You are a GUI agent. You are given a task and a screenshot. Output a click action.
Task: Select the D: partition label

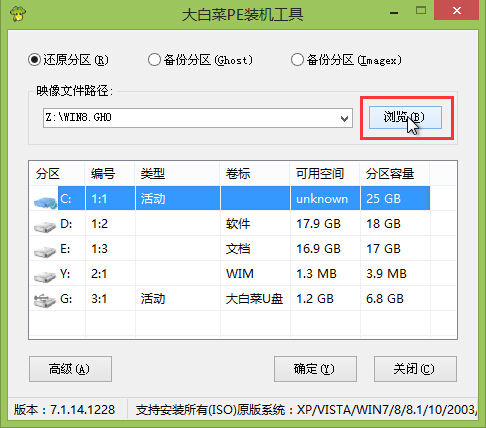[x=66, y=224]
